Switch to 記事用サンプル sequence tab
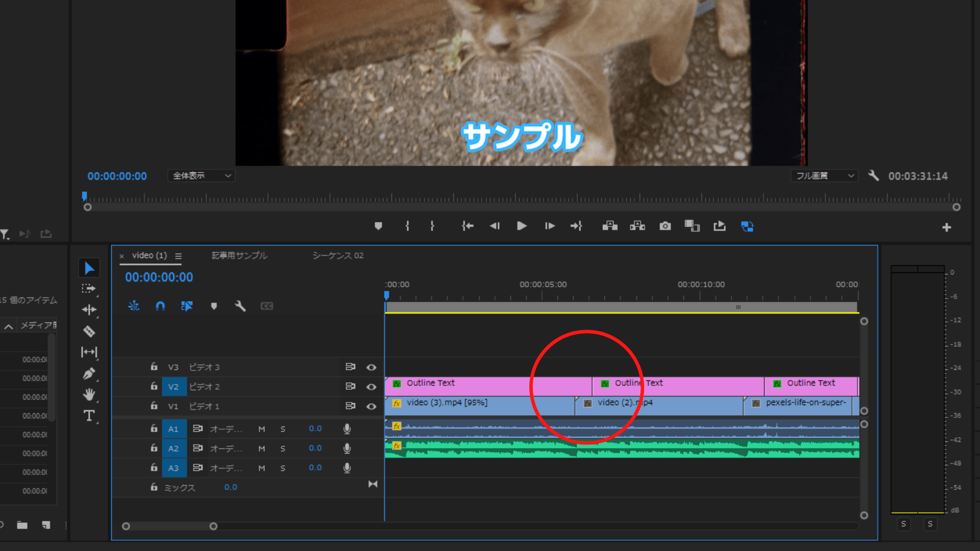 (x=239, y=256)
